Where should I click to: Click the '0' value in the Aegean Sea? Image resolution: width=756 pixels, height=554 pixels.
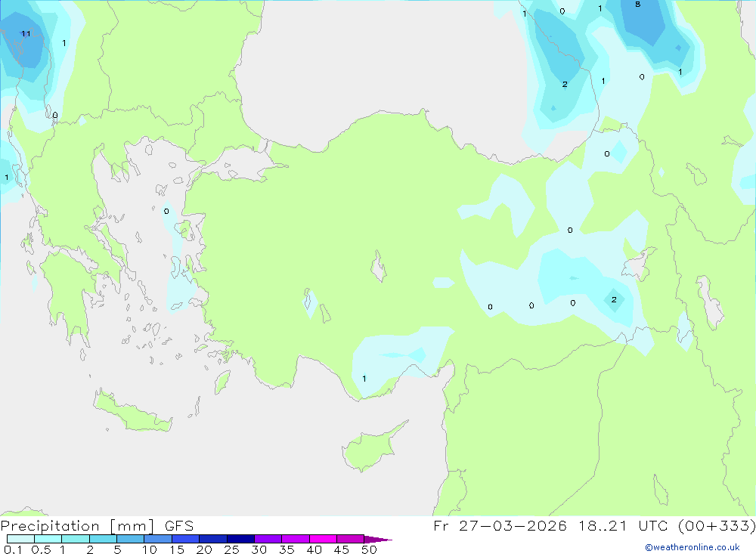(x=166, y=211)
